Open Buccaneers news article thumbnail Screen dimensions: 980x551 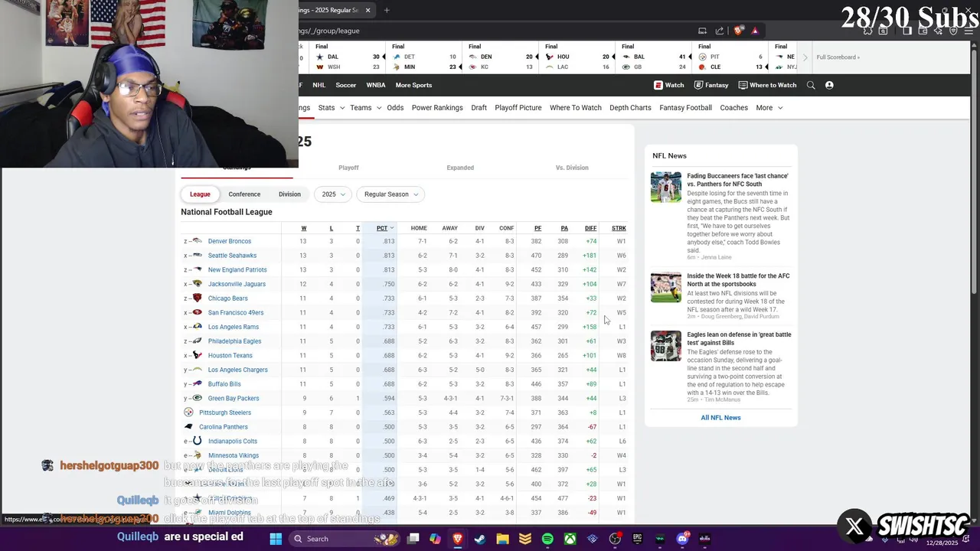tap(666, 187)
